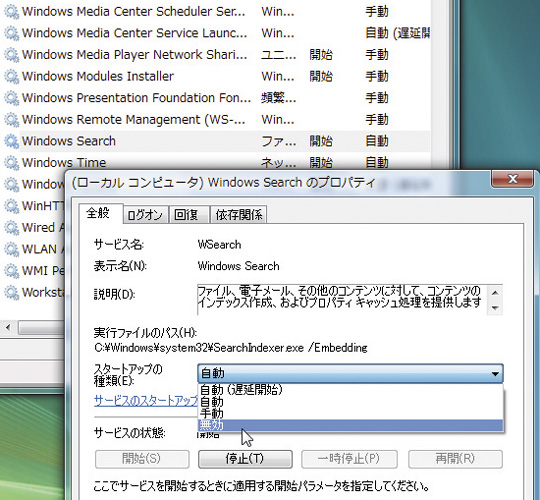Click gear icon for Windows Modules Installer

tap(11, 76)
